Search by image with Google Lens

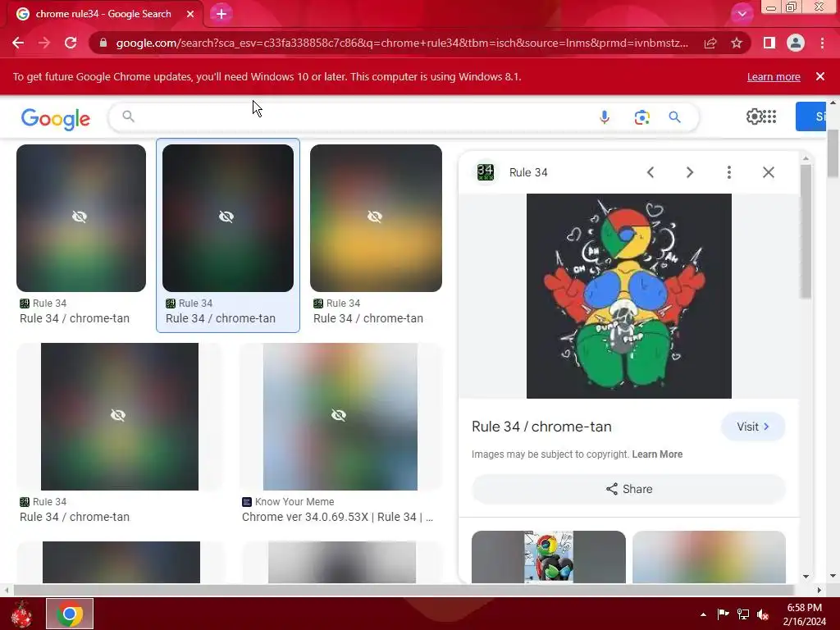click(641, 116)
